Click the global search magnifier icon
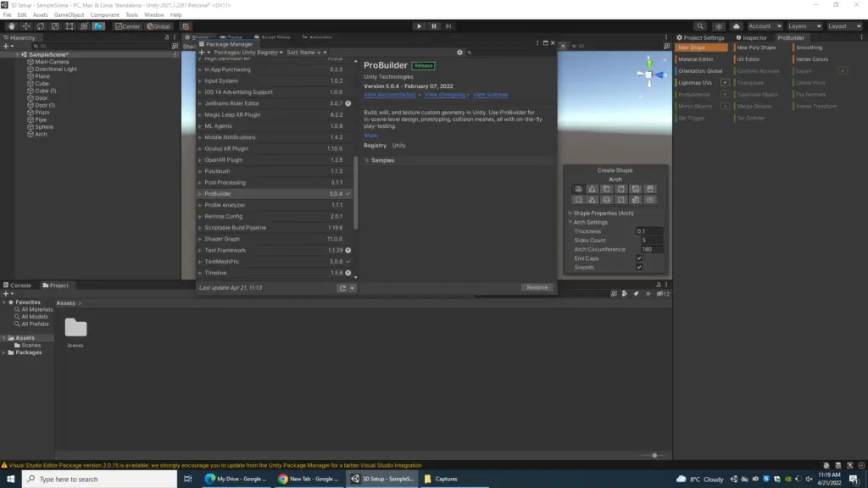The width and height of the screenshot is (868, 488). click(x=699, y=26)
